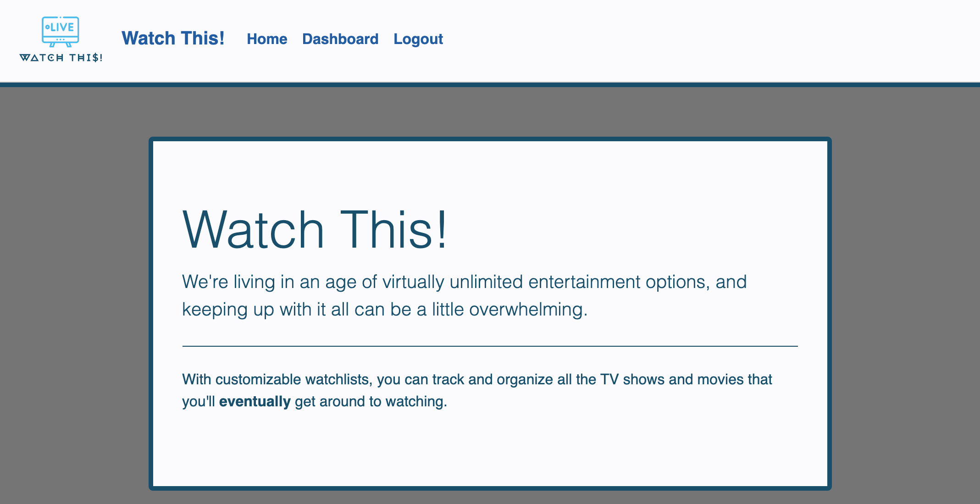Log out using the Logout link
This screenshot has width=980, height=504.
418,39
